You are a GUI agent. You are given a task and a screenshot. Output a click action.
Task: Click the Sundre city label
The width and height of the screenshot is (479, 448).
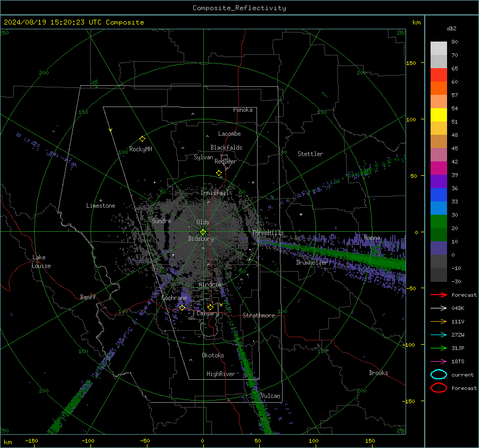(x=161, y=221)
